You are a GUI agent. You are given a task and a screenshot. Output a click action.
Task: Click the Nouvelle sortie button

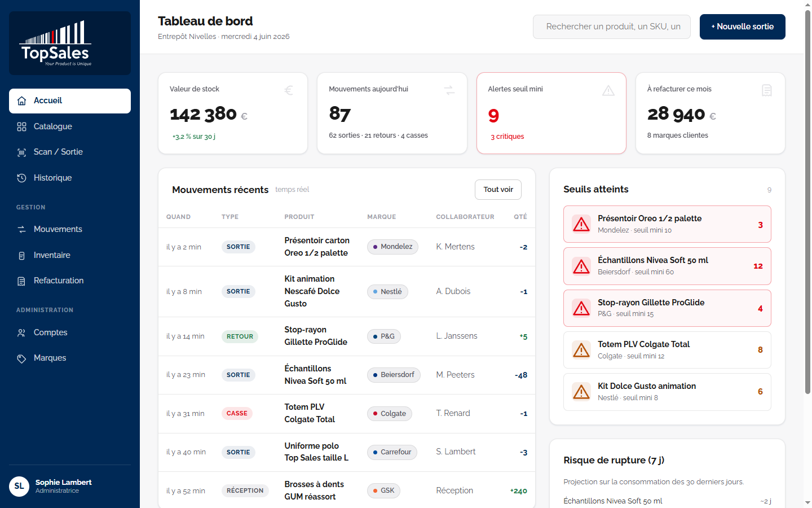click(x=743, y=27)
